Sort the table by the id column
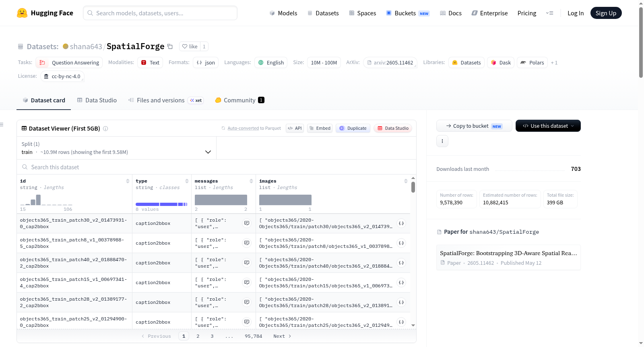This screenshot has width=644, height=347. [x=128, y=181]
